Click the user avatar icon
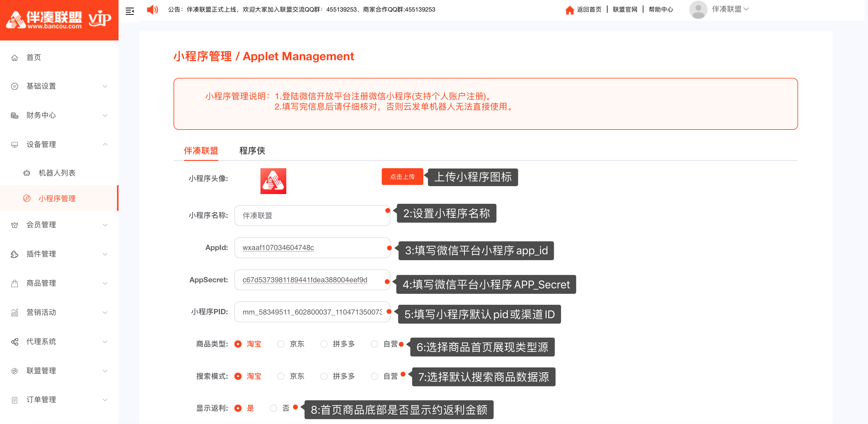Screen dimensions: 868x424 698,9
